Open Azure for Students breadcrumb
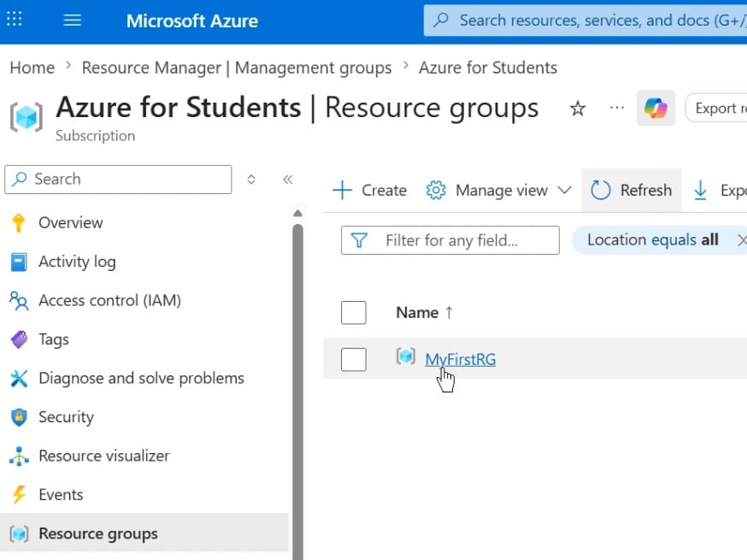747x560 pixels. 488,68
